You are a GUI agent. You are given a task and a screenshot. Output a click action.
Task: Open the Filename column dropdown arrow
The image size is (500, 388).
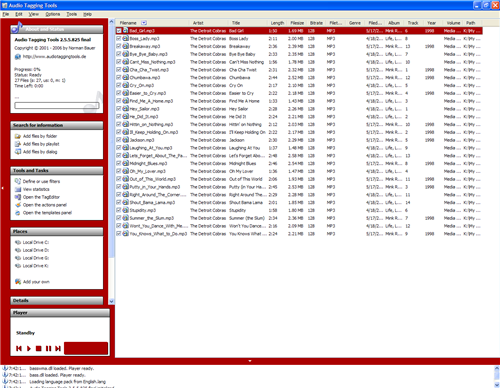144,23
